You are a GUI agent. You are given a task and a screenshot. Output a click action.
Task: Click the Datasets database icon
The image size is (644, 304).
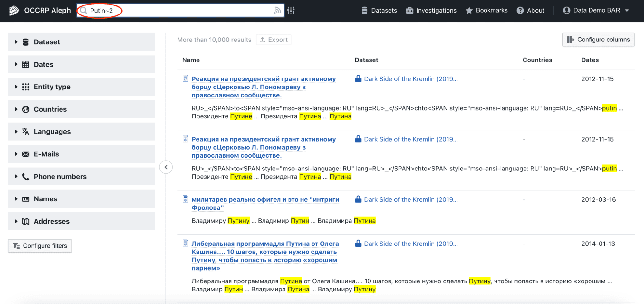(365, 10)
